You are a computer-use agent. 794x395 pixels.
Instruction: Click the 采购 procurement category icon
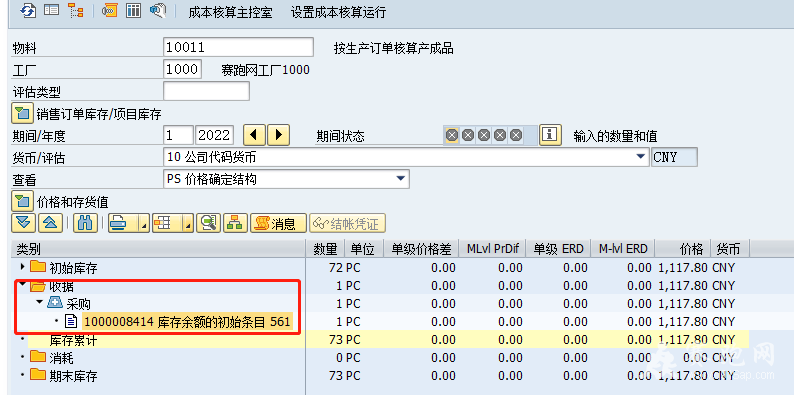pos(55,302)
